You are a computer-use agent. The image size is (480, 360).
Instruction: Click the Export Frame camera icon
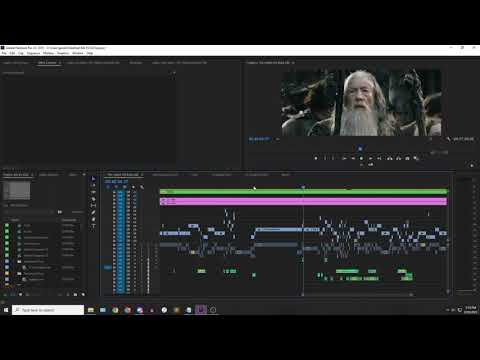pyautogui.click(x=407, y=158)
